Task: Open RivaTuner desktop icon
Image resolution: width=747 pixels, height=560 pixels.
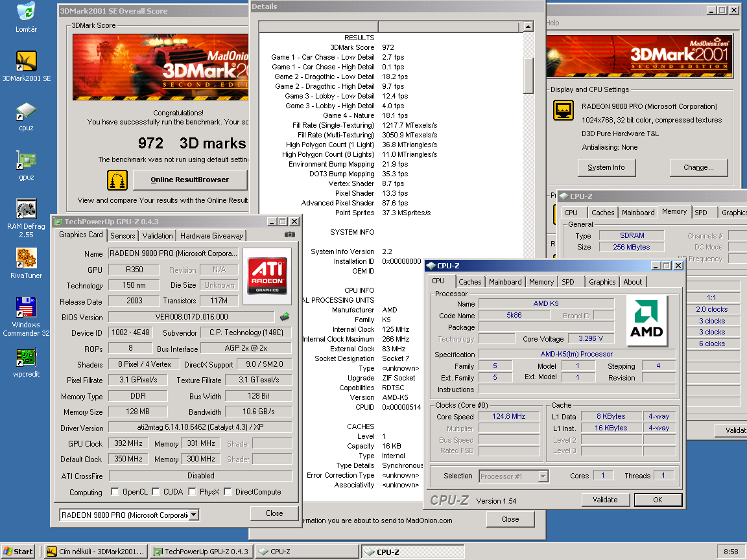Action: click(x=26, y=264)
